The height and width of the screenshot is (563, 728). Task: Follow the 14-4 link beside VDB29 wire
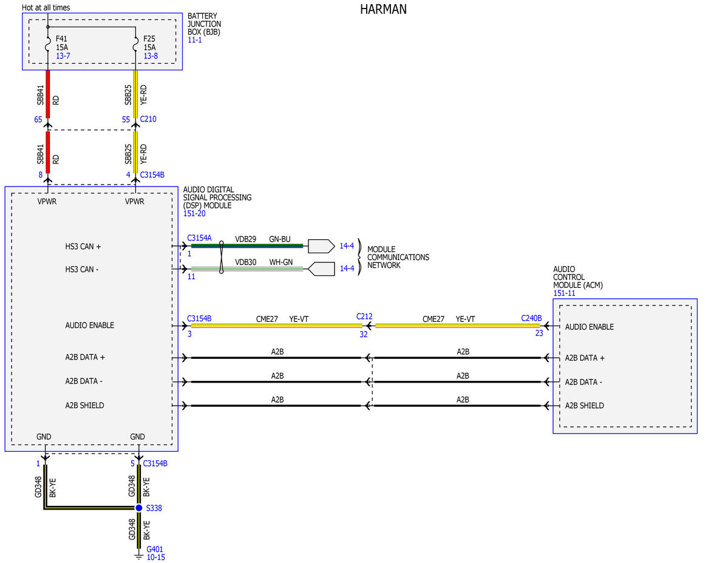point(347,246)
